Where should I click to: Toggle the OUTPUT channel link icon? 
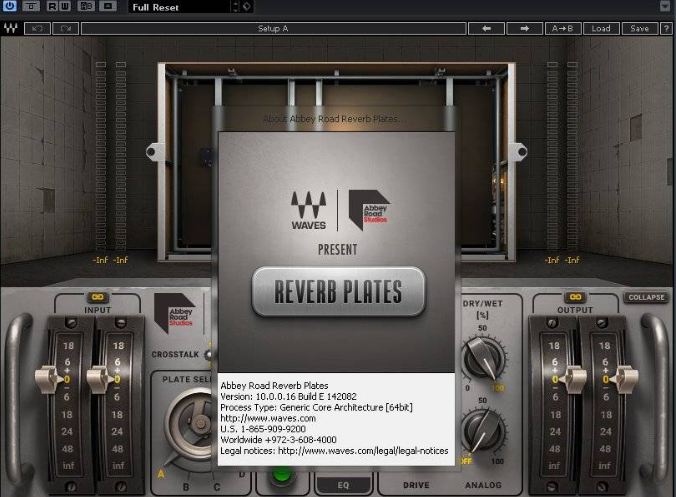pos(575,297)
